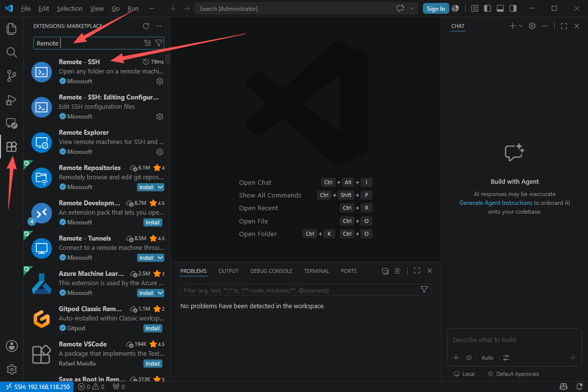Install the Remote - Tunnels extension
Viewport: 588px width, 392px height.
click(x=146, y=258)
